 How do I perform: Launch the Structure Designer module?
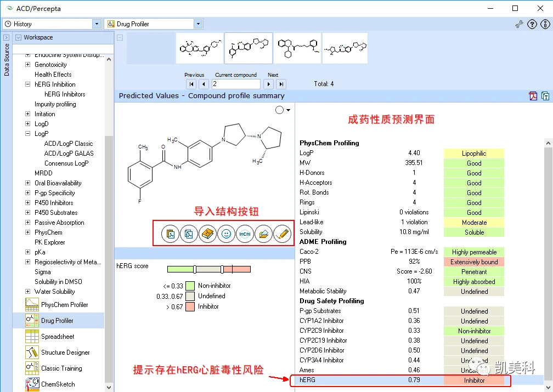point(58,352)
